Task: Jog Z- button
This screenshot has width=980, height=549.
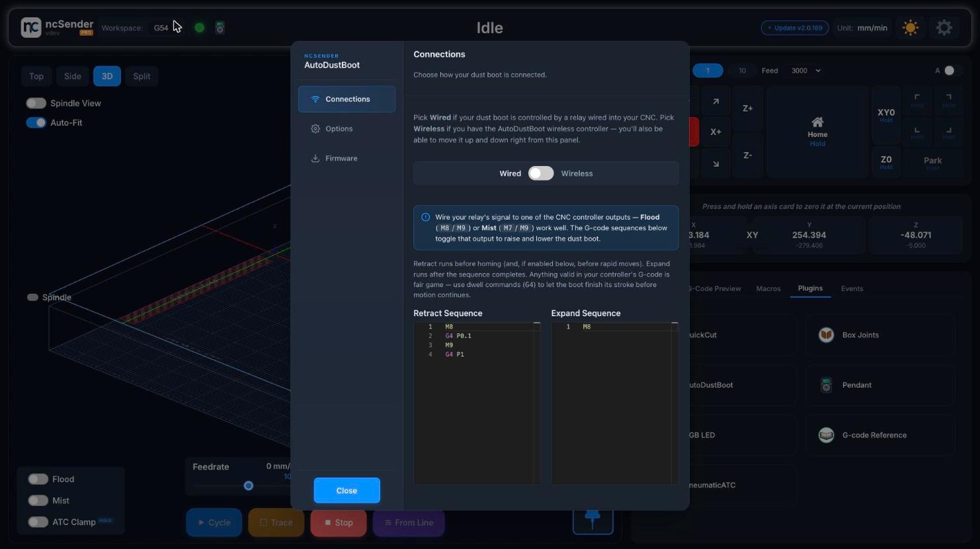Action: pos(747,155)
